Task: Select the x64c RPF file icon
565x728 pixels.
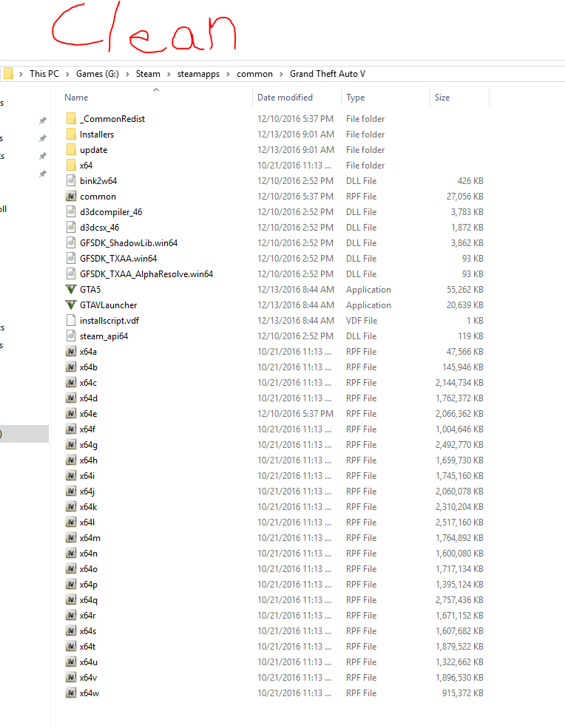Action: pyautogui.click(x=71, y=383)
